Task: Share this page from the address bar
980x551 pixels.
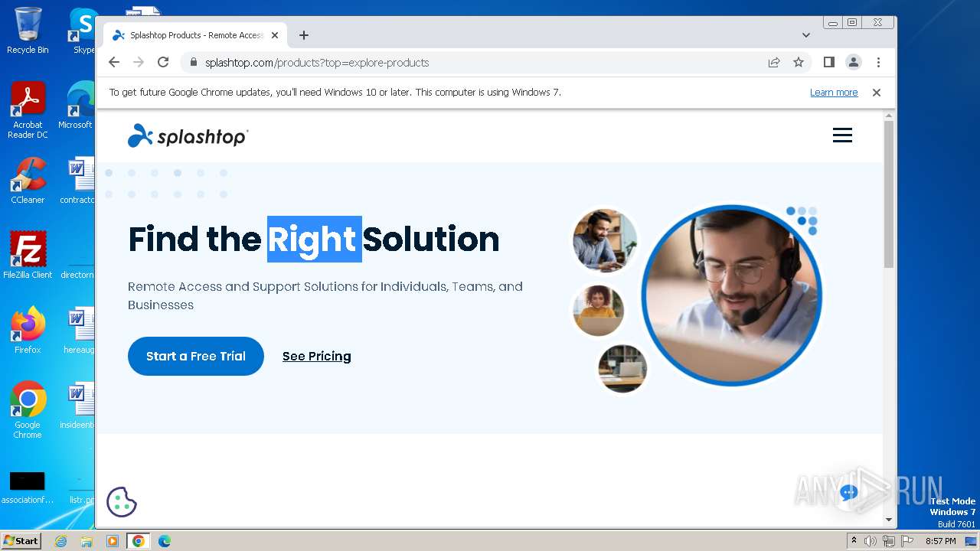Action: (774, 62)
